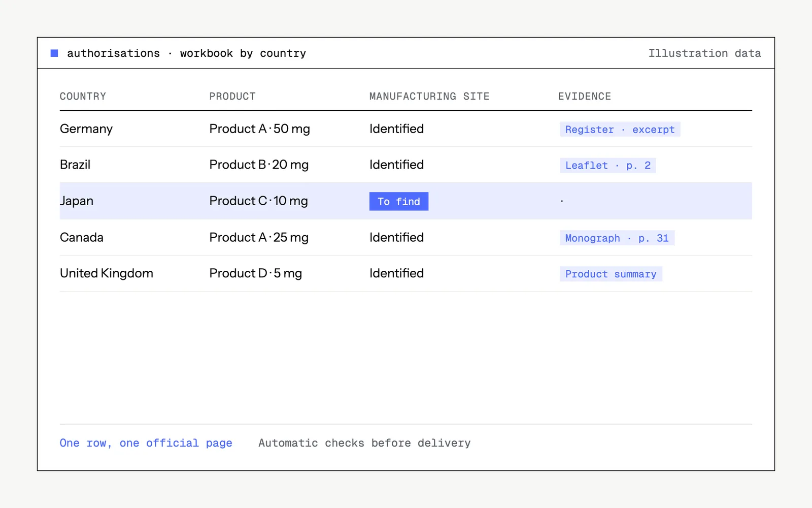
Task: Click the blue square icon beside authorisations
Action: click(54, 53)
